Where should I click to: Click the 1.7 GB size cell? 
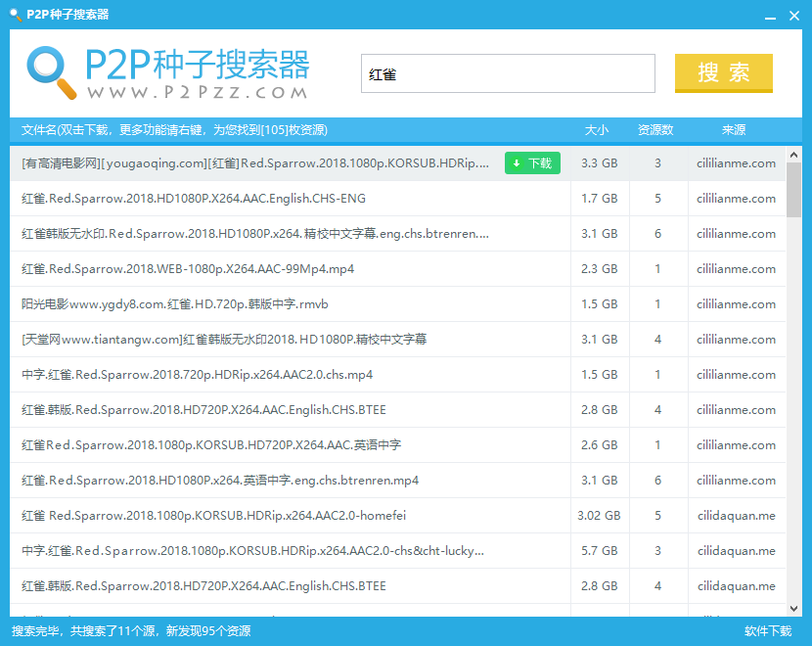[599, 199]
